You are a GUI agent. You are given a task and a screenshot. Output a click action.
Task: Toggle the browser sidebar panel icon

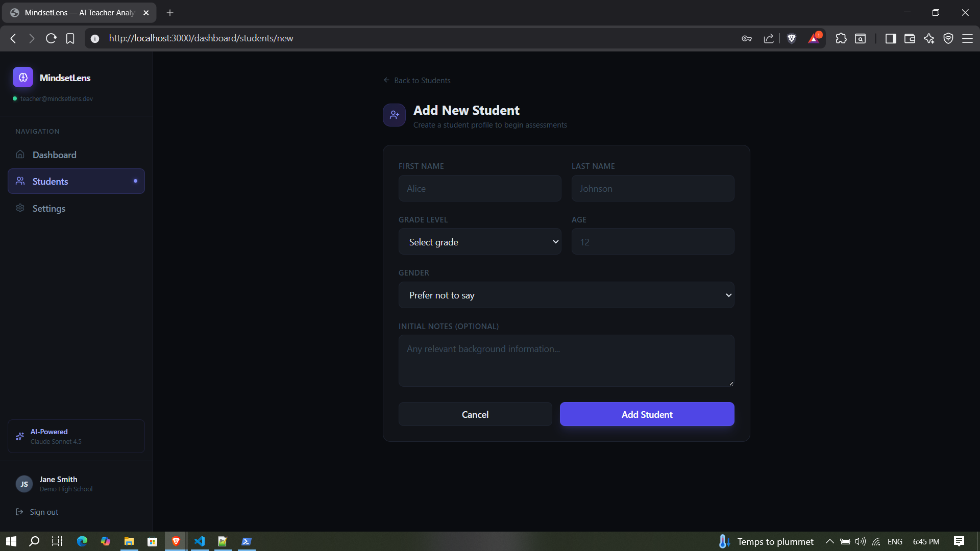coord(890,38)
